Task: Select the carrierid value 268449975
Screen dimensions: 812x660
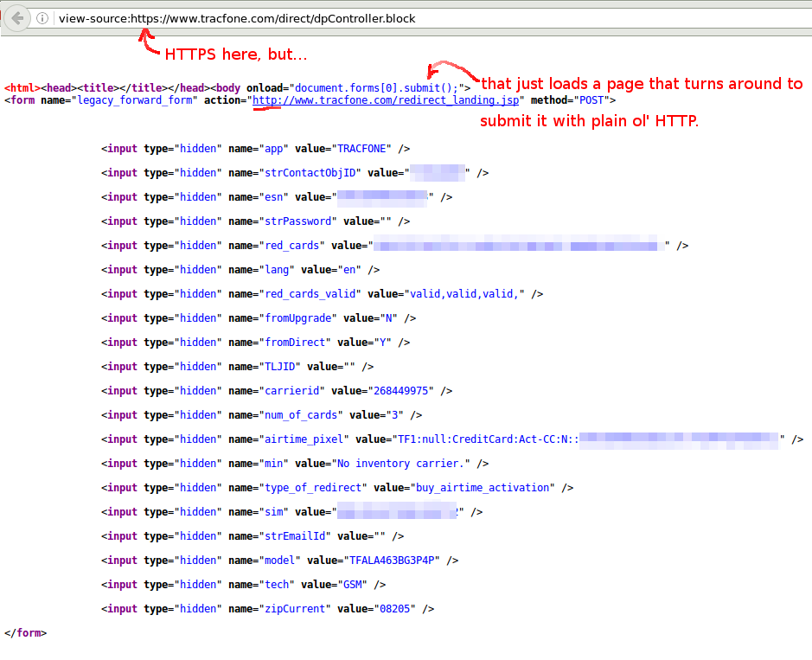Action: (401, 391)
